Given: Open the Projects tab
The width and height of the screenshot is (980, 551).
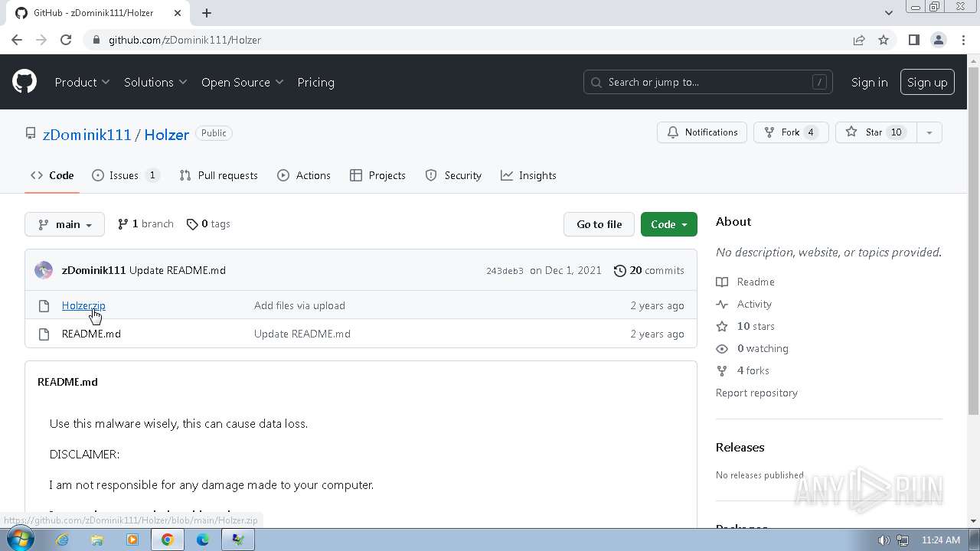Looking at the screenshot, I should click(377, 175).
